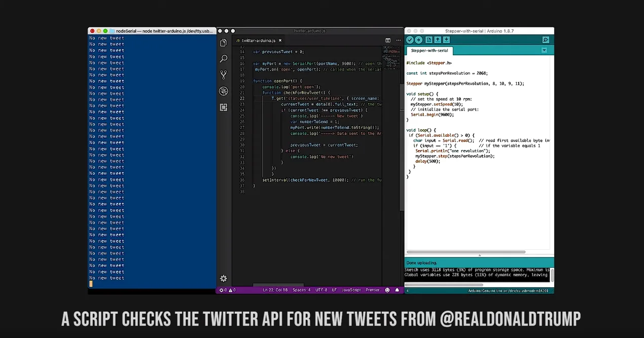This screenshot has width=644, height=338.
Task: Click 'Sketch uses 3118 bytes' console line
Action: click(477, 270)
